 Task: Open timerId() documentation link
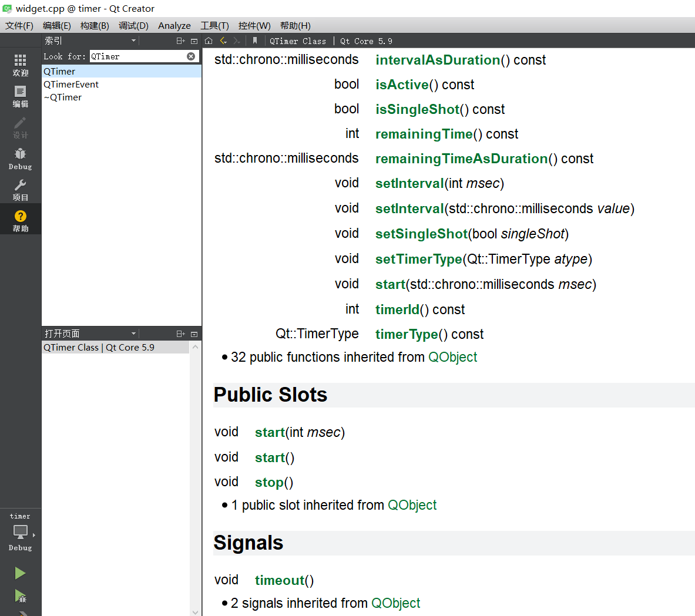coord(397,309)
